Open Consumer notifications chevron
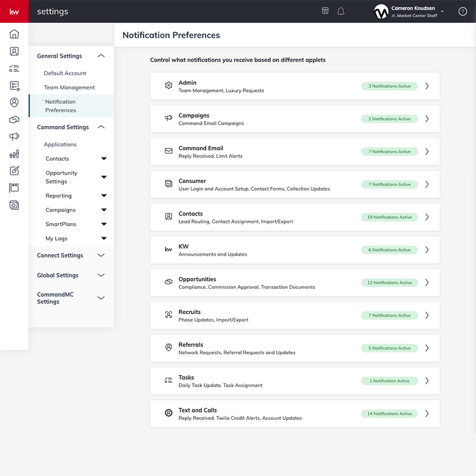 427,184
